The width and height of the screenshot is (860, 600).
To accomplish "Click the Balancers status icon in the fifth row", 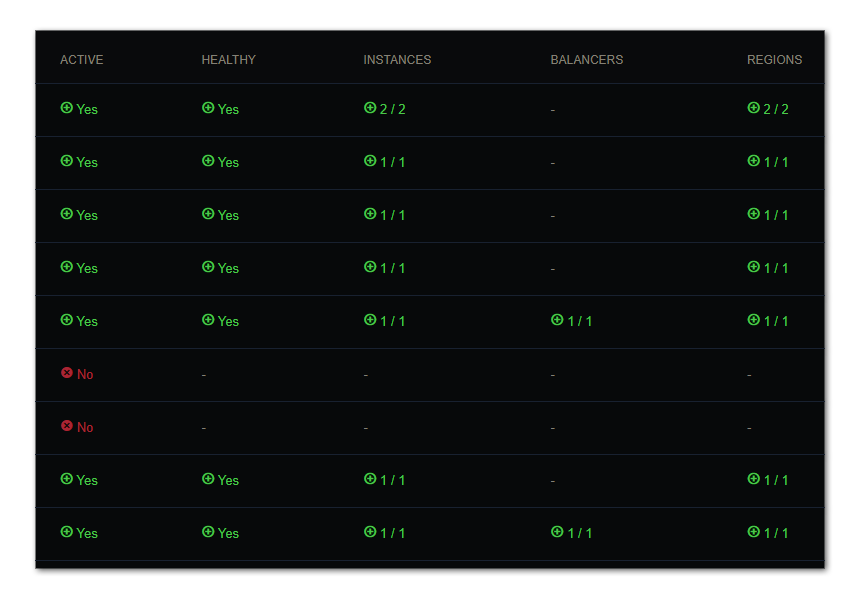I will tap(557, 320).
